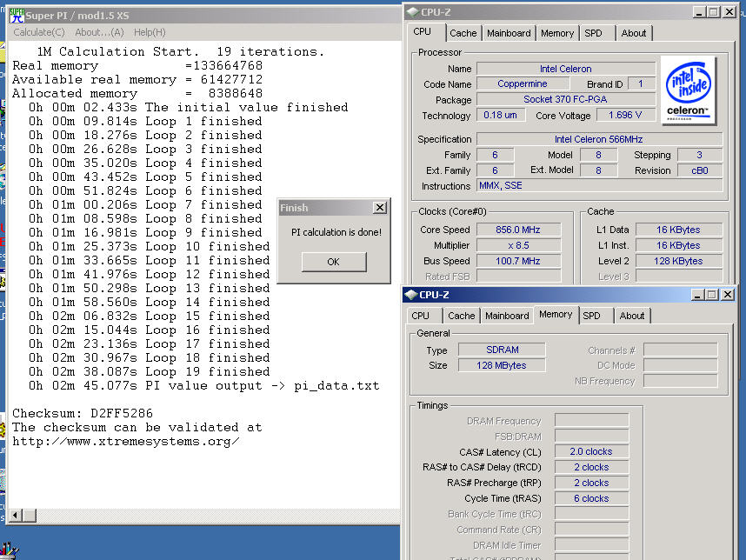The image size is (746, 560).
Task: Open the Calculate(C) menu in Super PI
Action: (39, 32)
